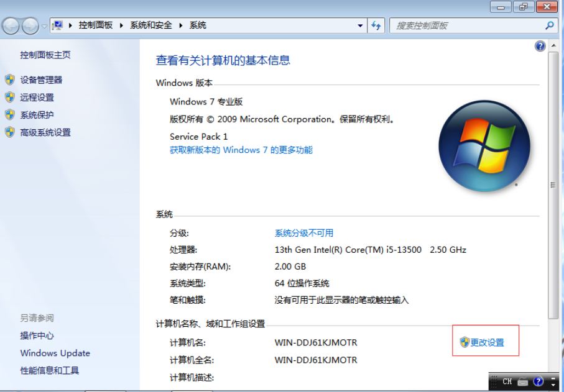Click the language bar help question icon

[538, 381]
